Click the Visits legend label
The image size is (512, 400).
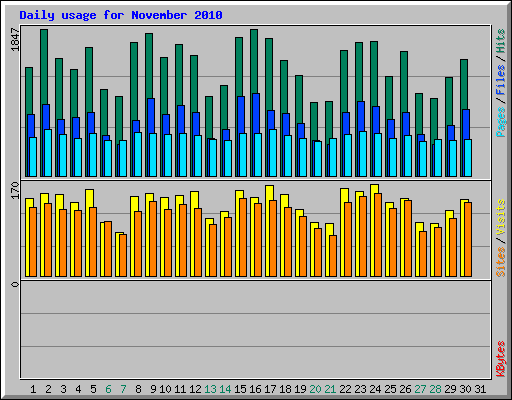pos(501,217)
